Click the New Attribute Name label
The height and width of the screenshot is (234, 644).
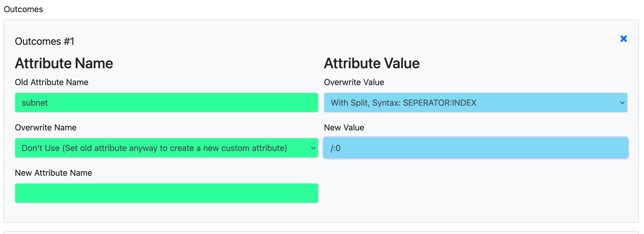53,173
